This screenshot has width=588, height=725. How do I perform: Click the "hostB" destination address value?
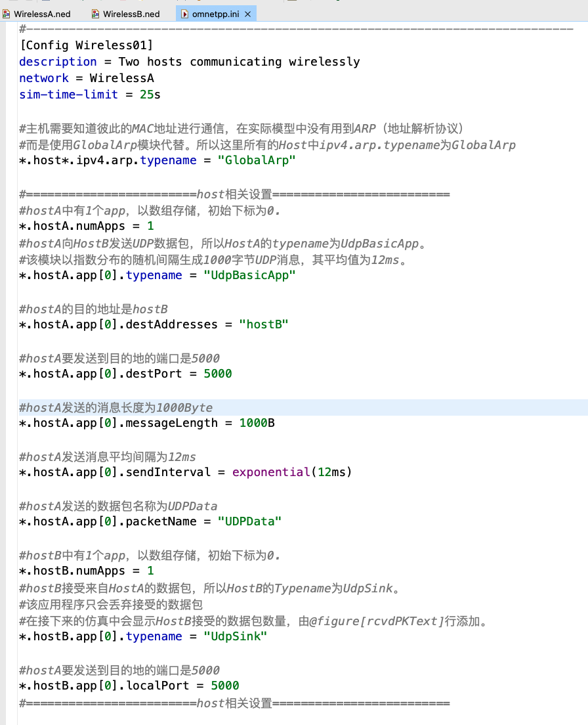(264, 324)
